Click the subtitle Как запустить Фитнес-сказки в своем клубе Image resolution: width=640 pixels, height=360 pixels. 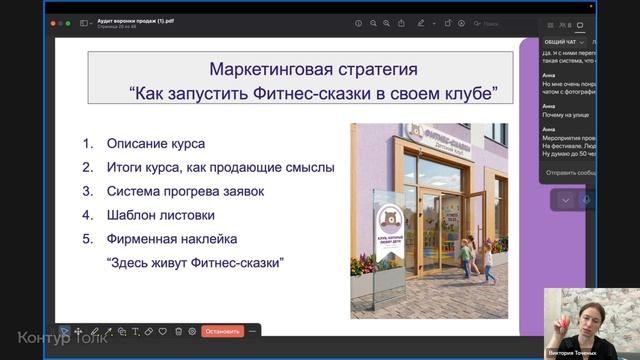(x=313, y=93)
